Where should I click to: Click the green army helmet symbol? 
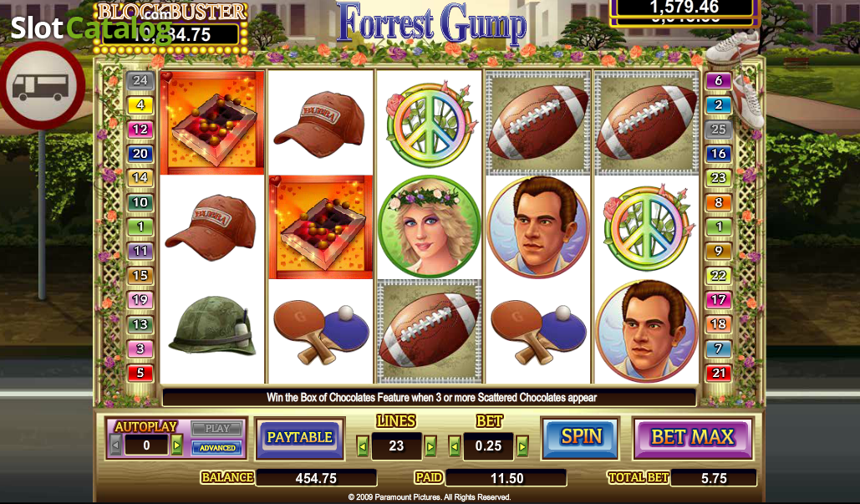(212, 326)
